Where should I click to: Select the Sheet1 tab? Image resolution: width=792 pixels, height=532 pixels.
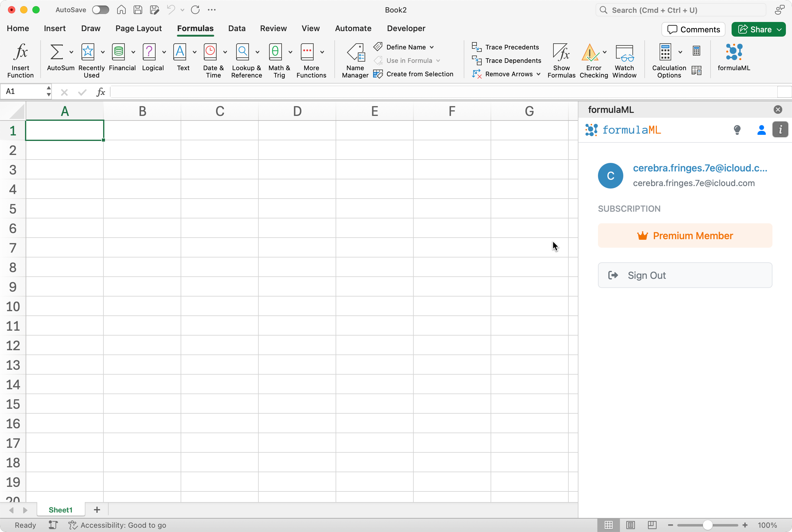tap(60, 510)
